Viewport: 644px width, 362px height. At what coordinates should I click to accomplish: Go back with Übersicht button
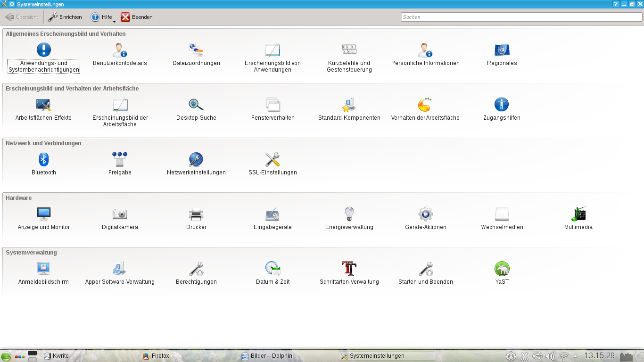pos(22,17)
